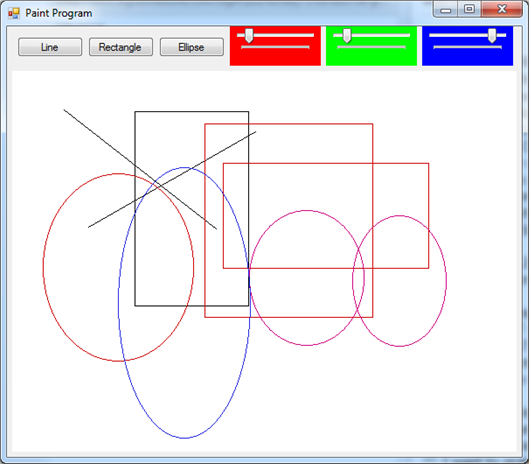Screen dimensions: 529x464
Task: Maximize the Paint Program window
Action: [x=469, y=9]
